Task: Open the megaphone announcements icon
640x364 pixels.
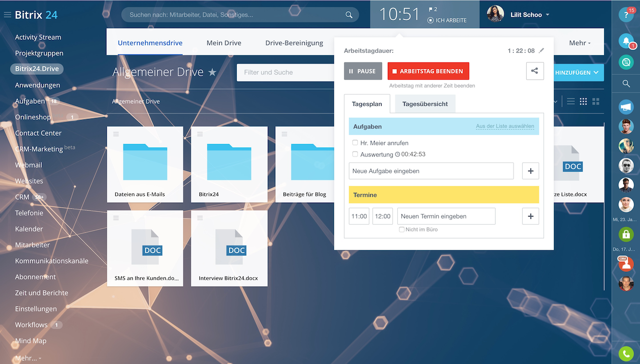Action: [x=626, y=106]
